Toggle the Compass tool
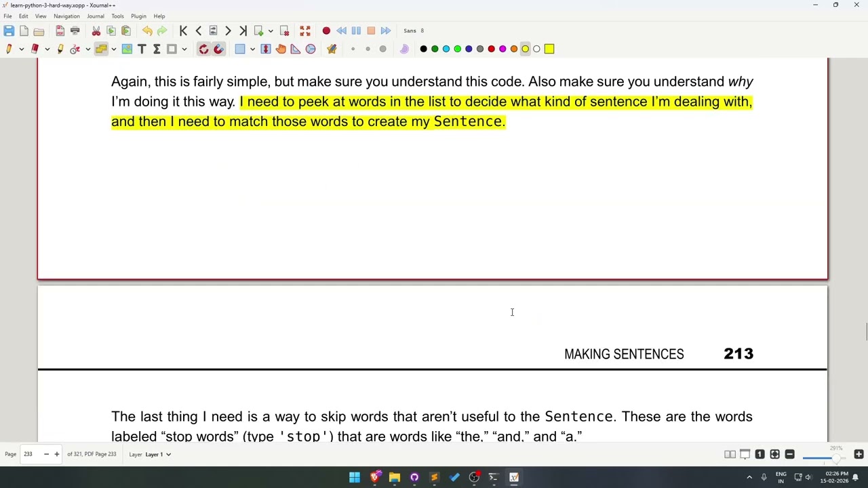 coord(311,49)
